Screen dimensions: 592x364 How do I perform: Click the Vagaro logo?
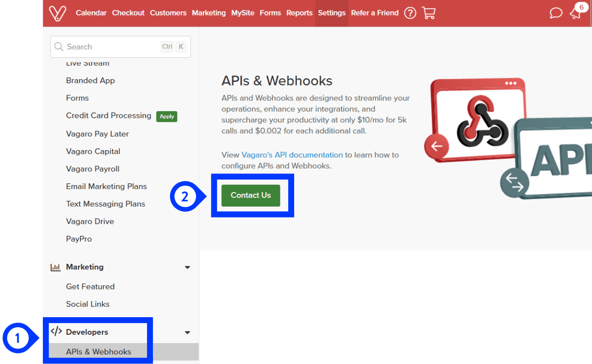[x=57, y=13]
